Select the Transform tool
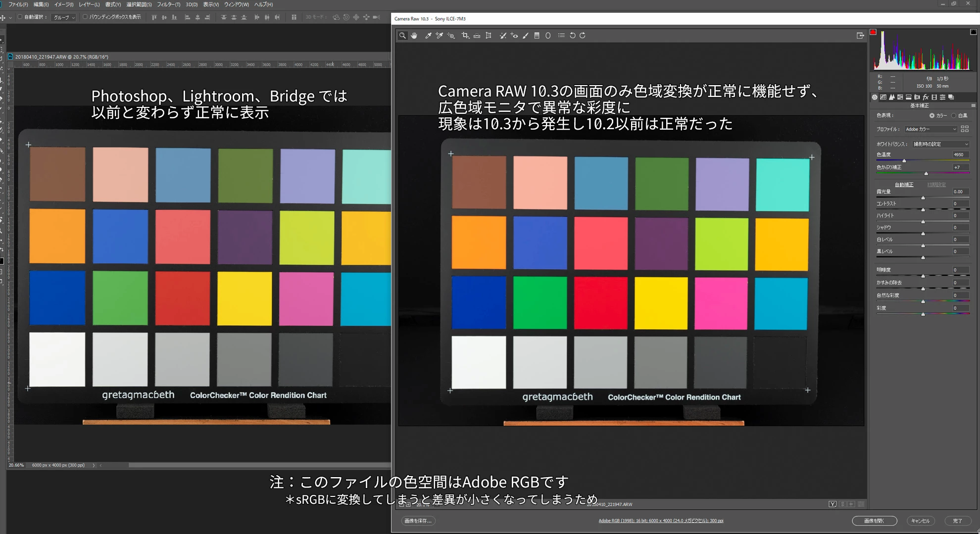The height and width of the screenshot is (534, 980). pyautogui.click(x=489, y=36)
